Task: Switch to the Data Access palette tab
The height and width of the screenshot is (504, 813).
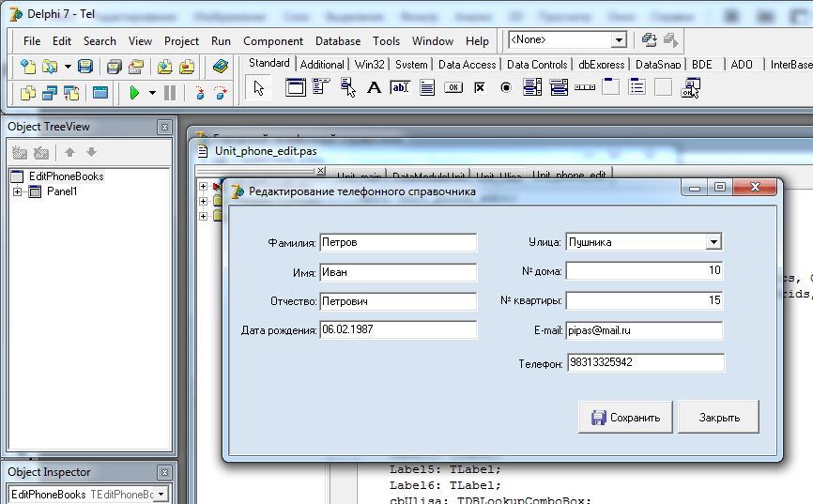Action: click(x=467, y=65)
